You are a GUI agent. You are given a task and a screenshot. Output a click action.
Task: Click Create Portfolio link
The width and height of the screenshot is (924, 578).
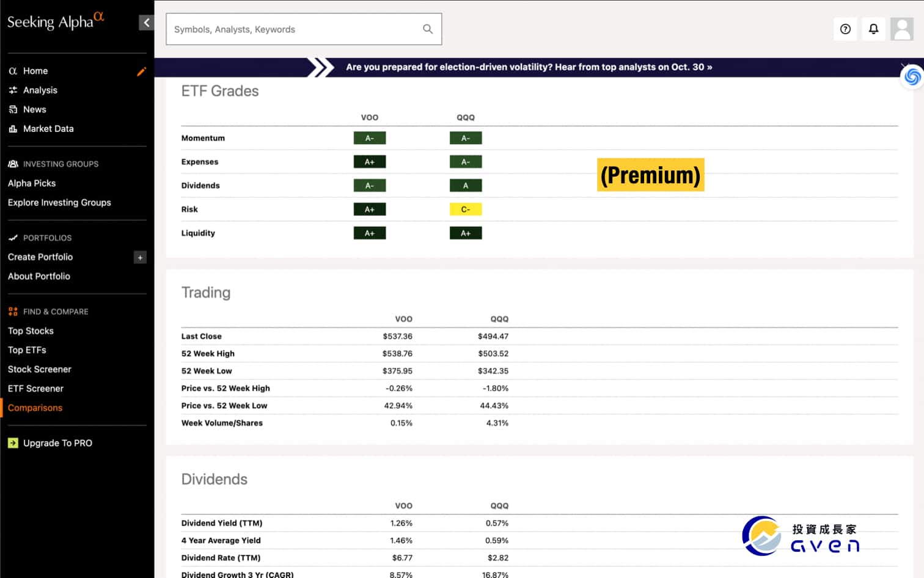tap(40, 257)
